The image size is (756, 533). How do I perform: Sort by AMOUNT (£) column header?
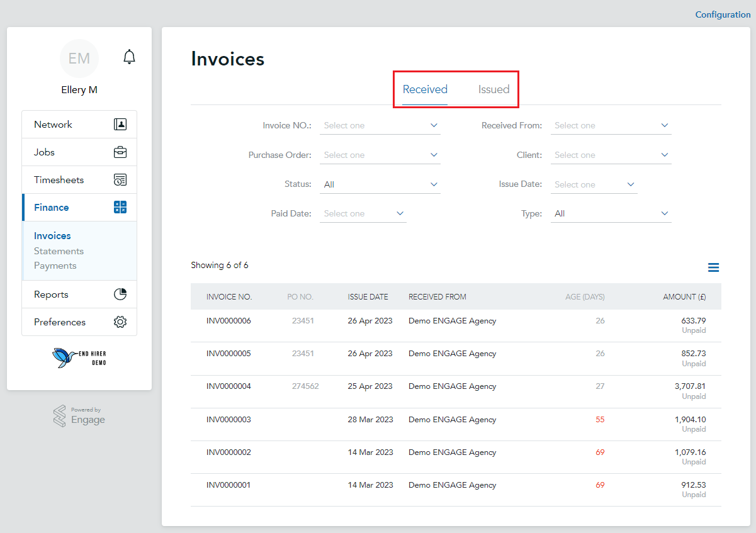[x=684, y=297]
